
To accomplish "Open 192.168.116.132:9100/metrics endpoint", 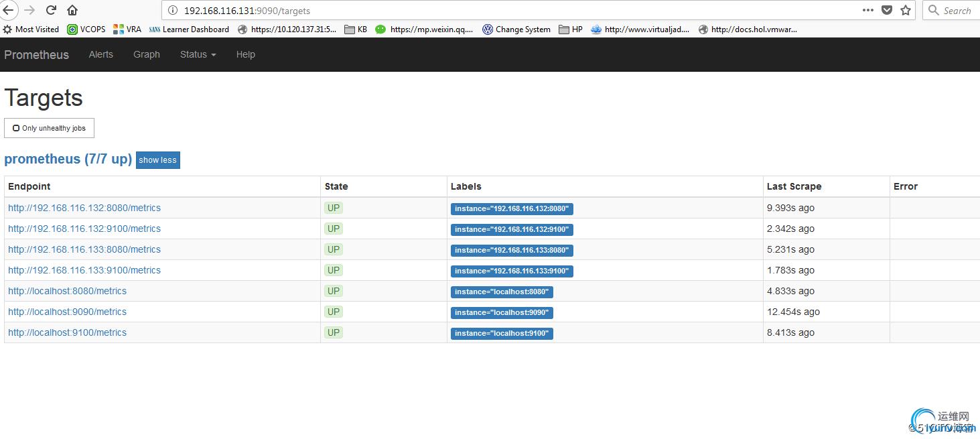I will [x=84, y=229].
